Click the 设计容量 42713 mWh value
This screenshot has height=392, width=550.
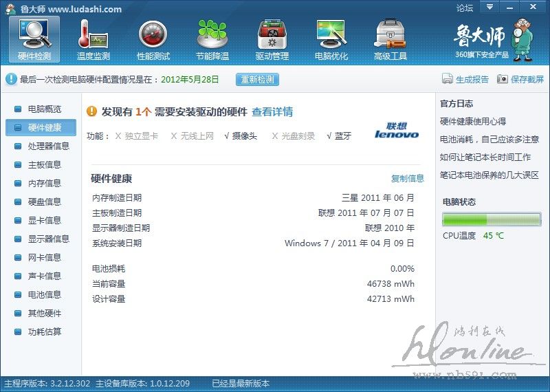point(390,299)
